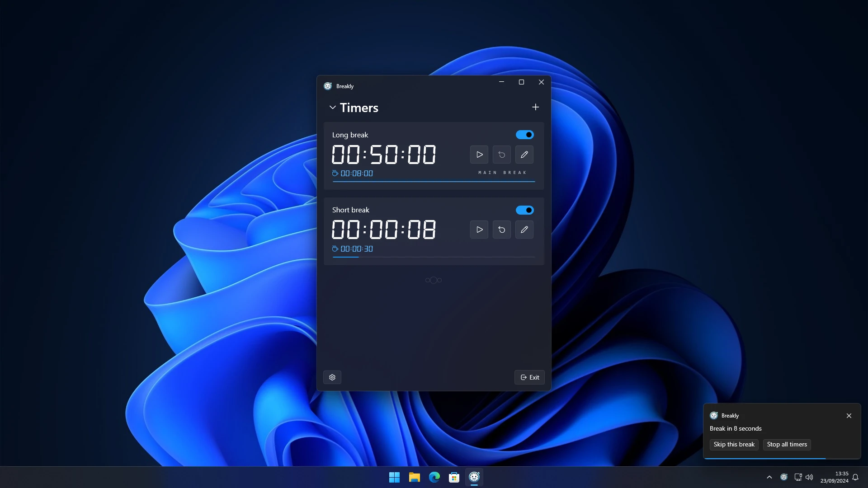This screenshot has height=488, width=868.
Task: Reset the Short break timer
Action: 502,230
